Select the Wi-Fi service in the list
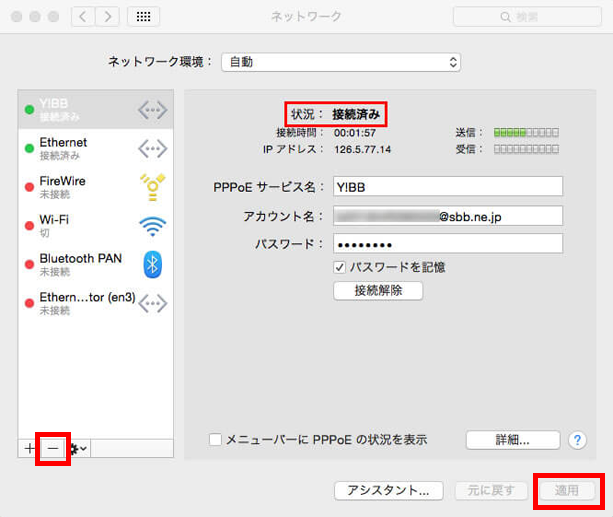The image size is (613, 517). point(96,226)
